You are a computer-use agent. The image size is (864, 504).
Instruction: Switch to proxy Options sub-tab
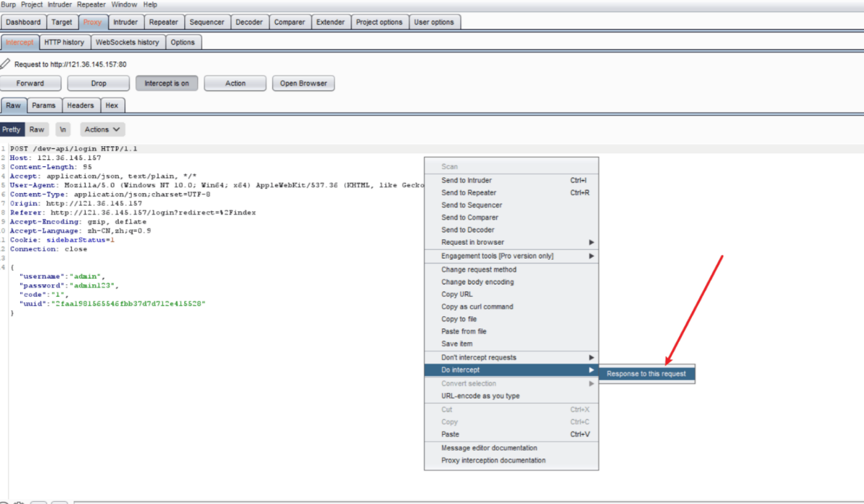[x=183, y=42]
